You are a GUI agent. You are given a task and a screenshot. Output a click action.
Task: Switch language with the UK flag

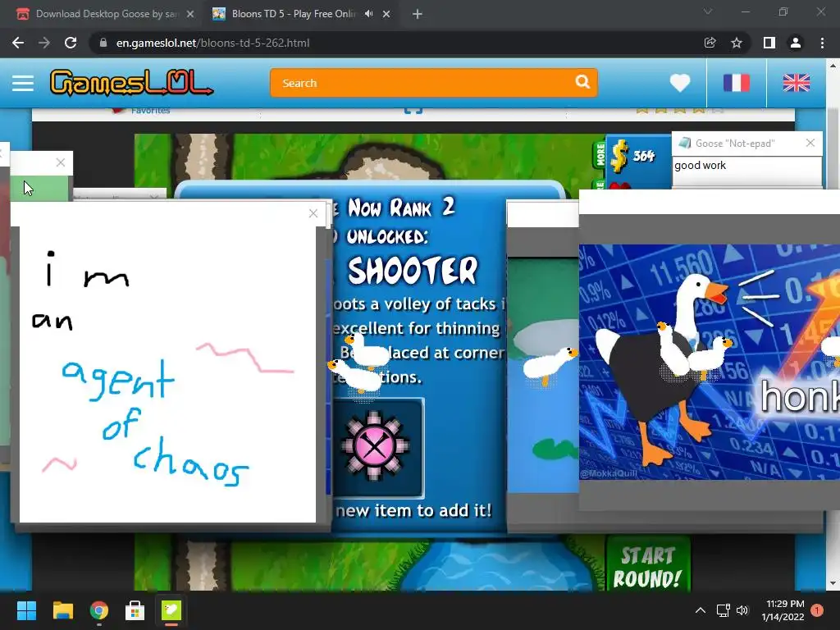point(796,83)
